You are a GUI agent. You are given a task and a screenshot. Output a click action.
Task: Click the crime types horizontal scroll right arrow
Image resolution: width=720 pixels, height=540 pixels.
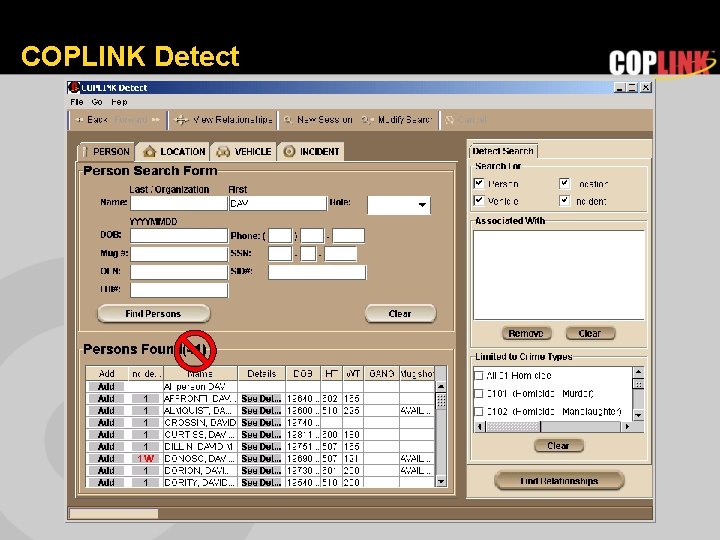click(627, 427)
